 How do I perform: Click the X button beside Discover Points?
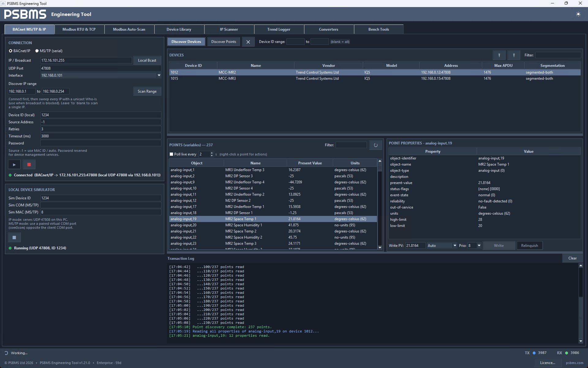248,42
